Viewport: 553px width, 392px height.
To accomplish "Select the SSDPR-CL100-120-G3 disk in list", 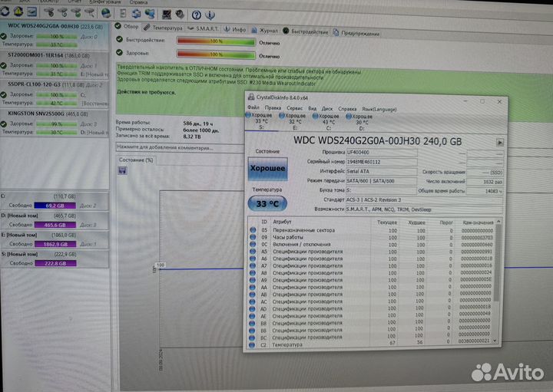I will point(55,94).
